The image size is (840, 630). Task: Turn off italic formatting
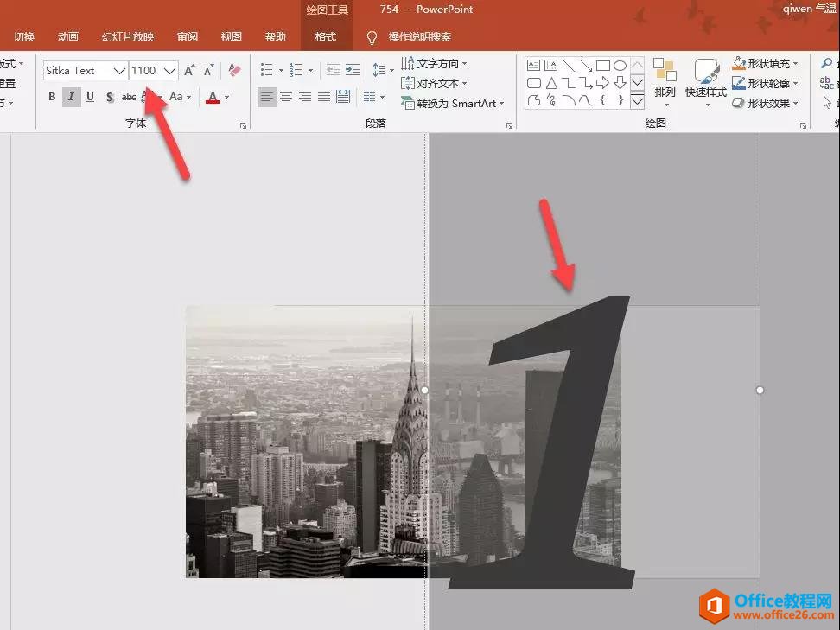coord(71,97)
